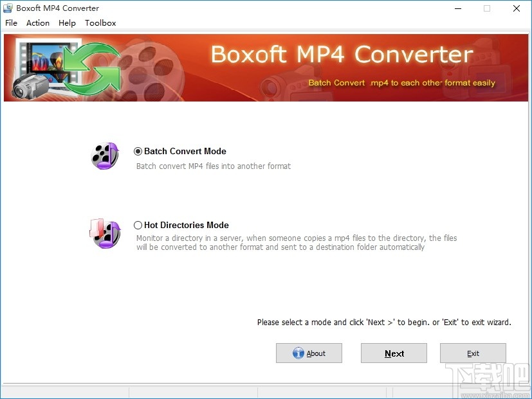The image size is (532, 399).
Task: Click the info icon on the About button
Action: [x=298, y=353]
